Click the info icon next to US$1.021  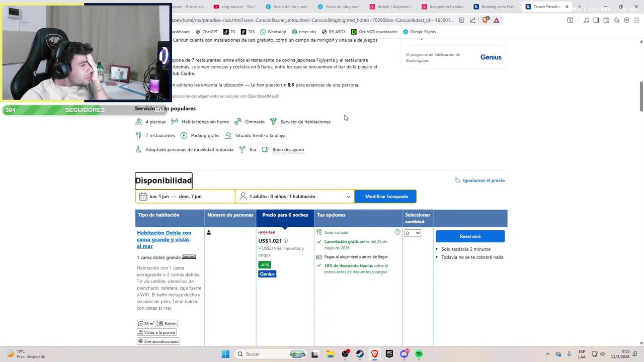pyautogui.click(x=286, y=241)
